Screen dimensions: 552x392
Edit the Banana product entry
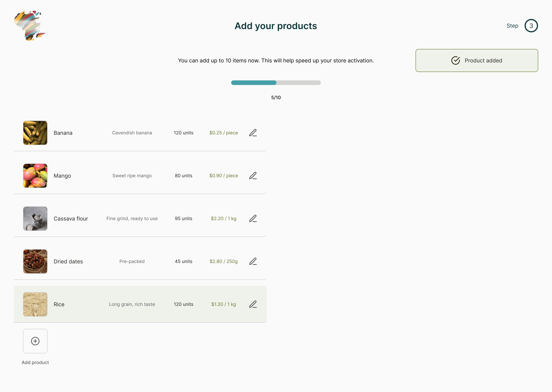(253, 133)
